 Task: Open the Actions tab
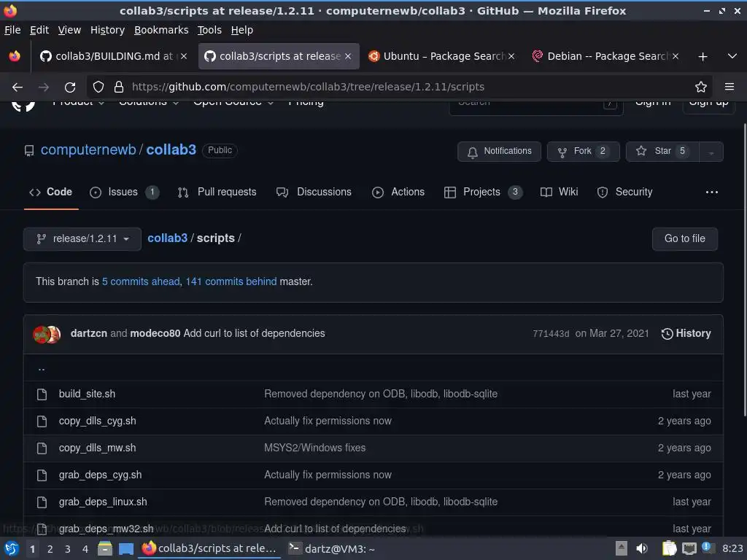point(398,192)
